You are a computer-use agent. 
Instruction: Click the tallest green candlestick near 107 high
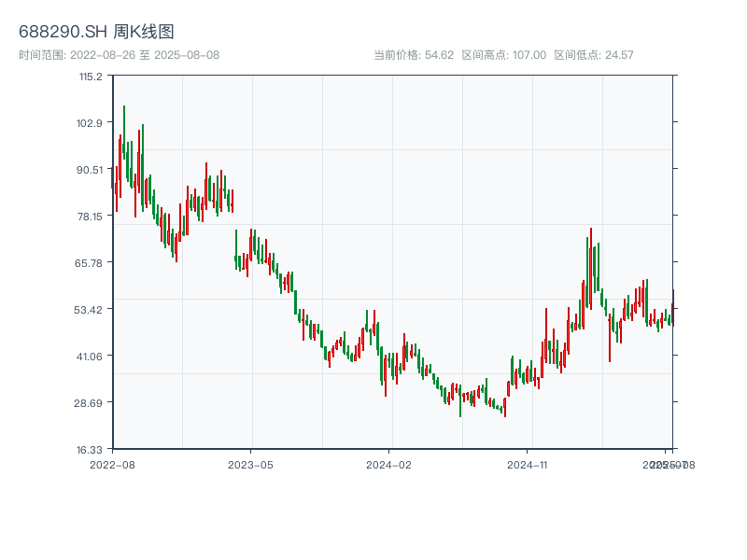click(x=124, y=133)
